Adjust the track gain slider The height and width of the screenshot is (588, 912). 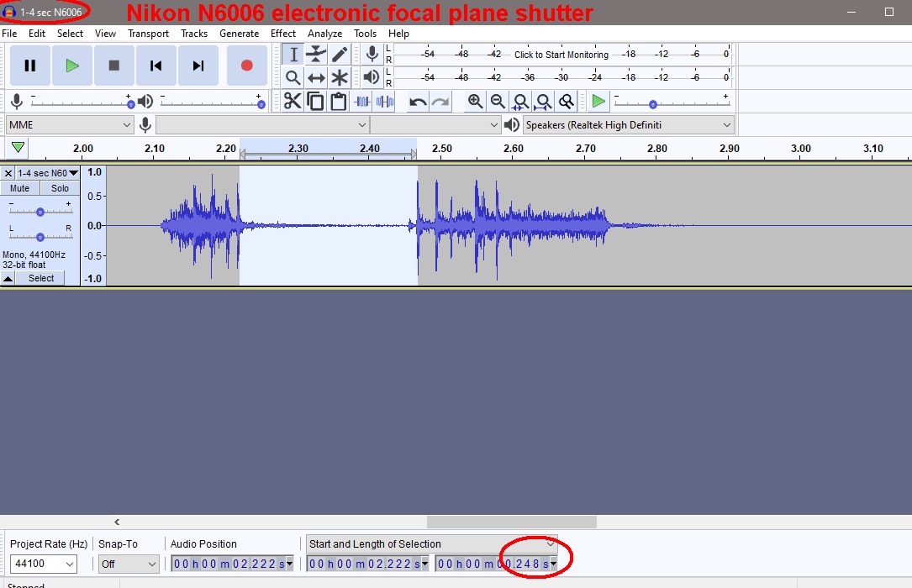pyautogui.click(x=40, y=212)
